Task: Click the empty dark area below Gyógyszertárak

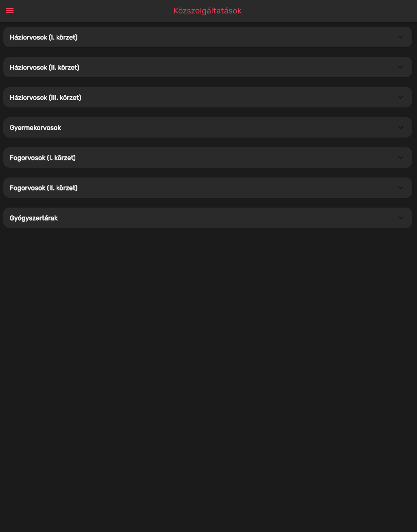Action: coord(208,379)
